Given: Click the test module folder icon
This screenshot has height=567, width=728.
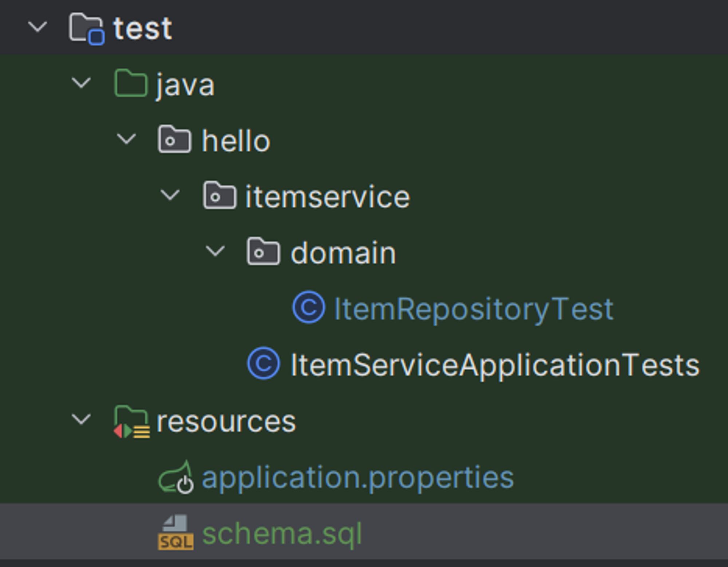Looking at the screenshot, I should [x=86, y=28].
